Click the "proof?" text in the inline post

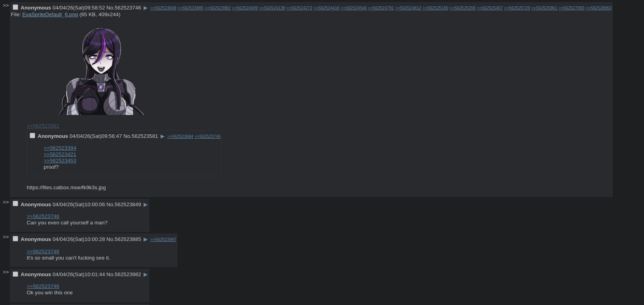pos(51,167)
